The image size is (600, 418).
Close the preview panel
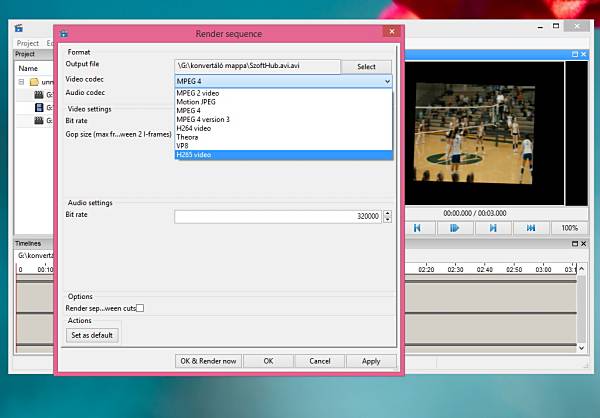583,54
